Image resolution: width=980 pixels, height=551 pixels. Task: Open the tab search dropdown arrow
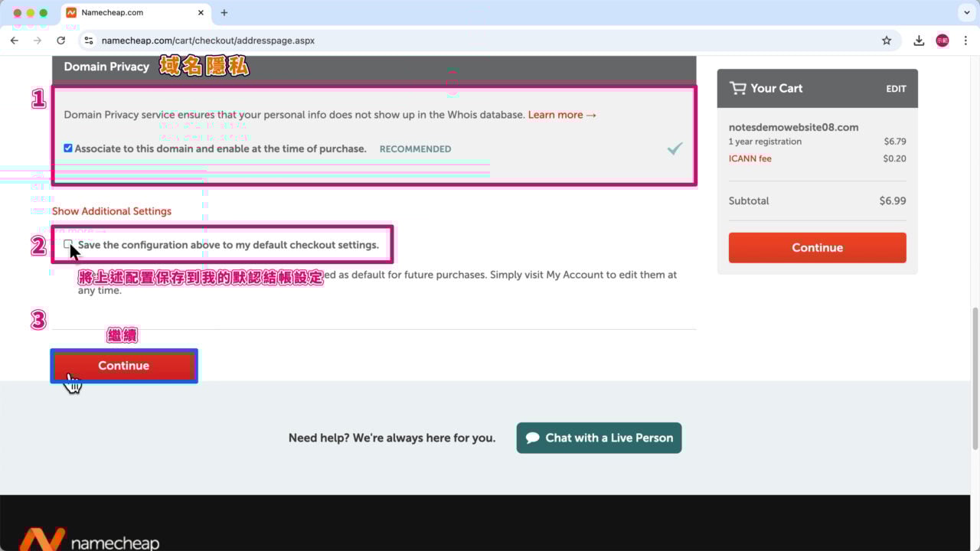click(x=965, y=13)
